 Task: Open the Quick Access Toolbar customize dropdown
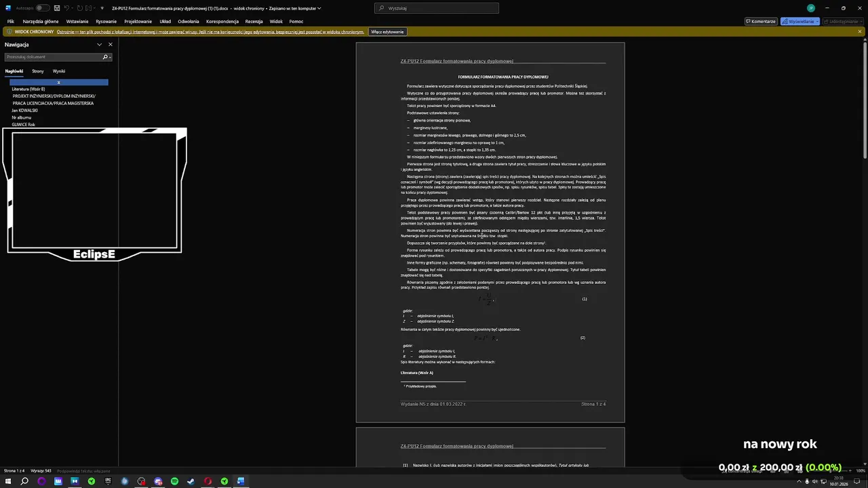tap(102, 8)
